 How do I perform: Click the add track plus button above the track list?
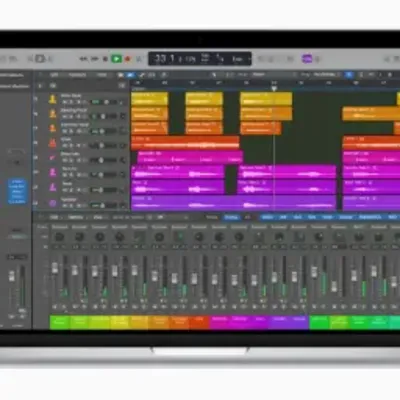40,86
